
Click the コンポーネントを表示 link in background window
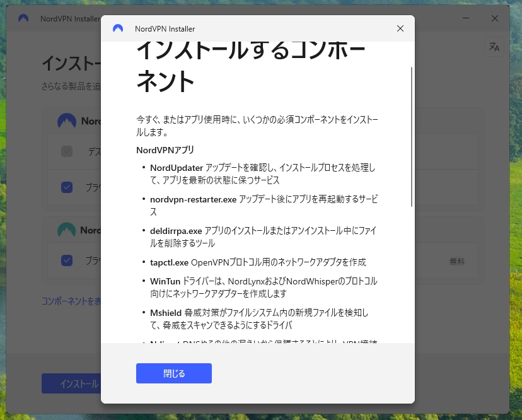[71, 301]
